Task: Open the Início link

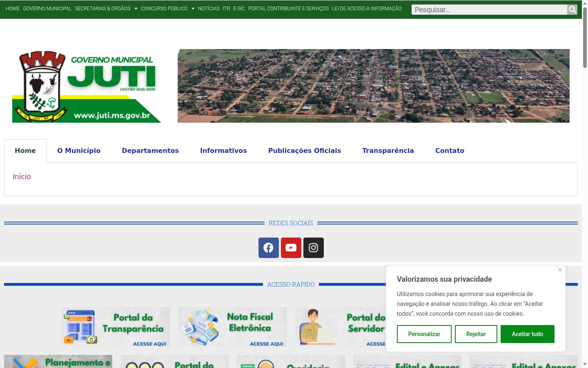Action: point(22,177)
